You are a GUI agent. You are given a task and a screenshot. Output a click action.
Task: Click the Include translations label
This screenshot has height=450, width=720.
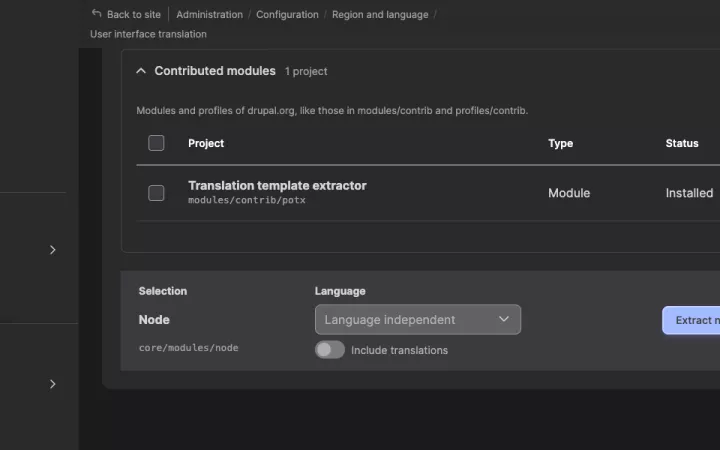point(399,350)
